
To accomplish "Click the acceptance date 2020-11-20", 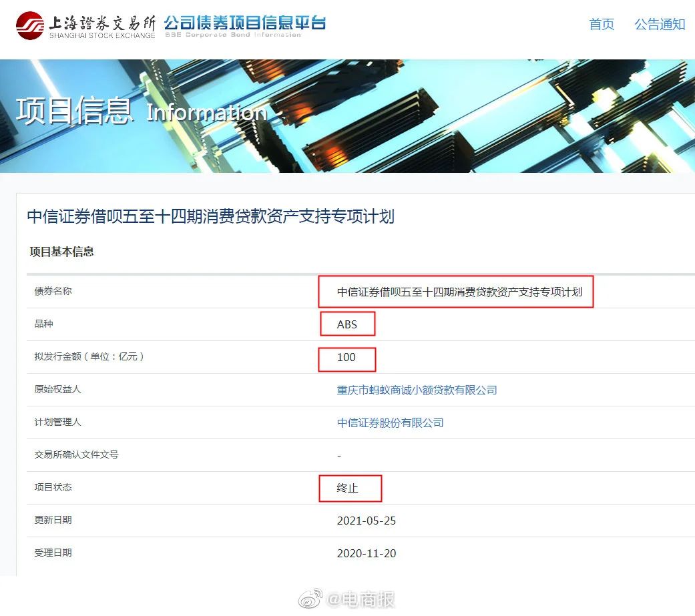I will pos(366,553).
